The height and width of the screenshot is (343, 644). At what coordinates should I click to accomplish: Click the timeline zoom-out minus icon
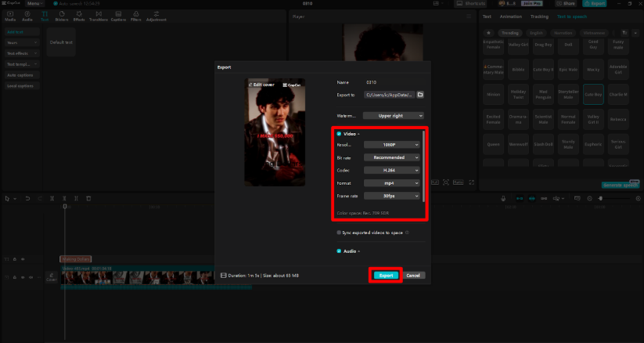[589, 198]
